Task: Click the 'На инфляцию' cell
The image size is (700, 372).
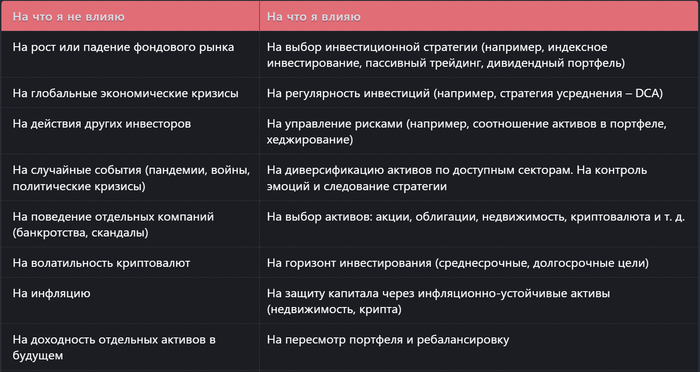Action: tap(130, 300)
